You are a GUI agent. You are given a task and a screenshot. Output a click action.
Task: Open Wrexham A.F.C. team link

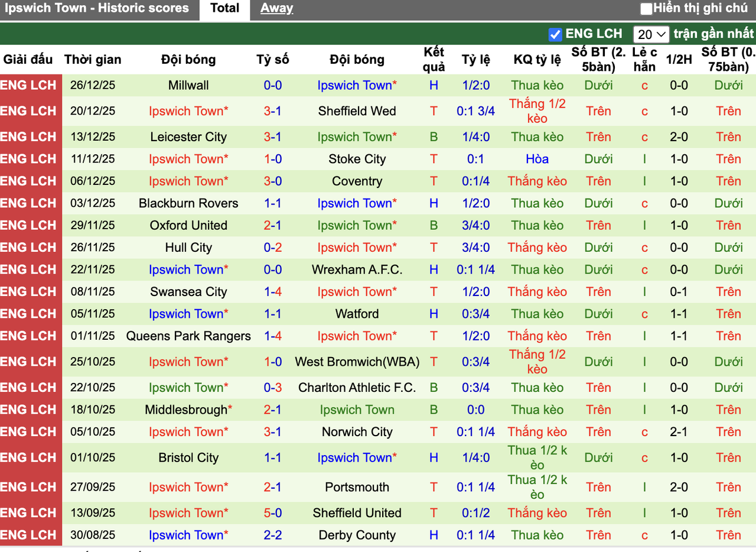[357, 270]
